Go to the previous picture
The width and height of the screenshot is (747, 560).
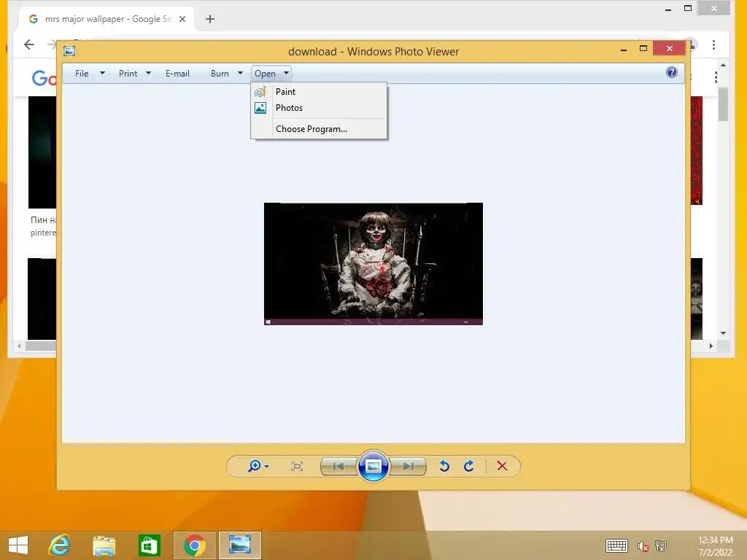click(338, 466)
